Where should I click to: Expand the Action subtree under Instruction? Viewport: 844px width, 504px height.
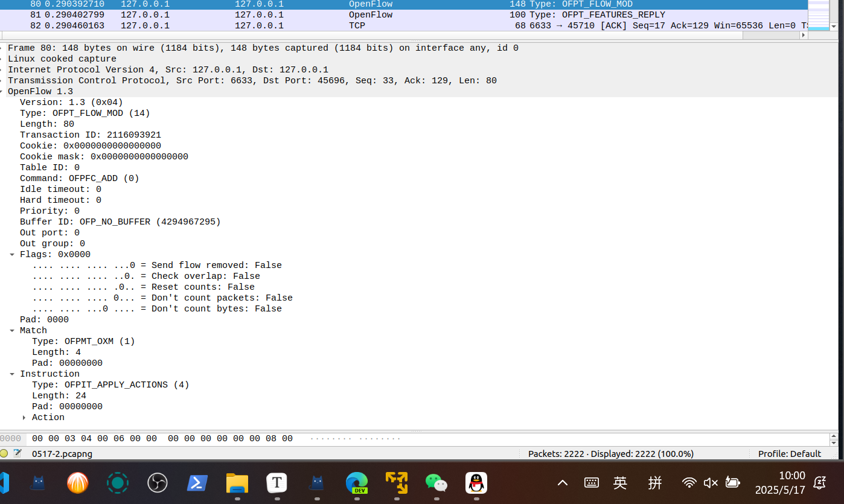coord(24,418)
